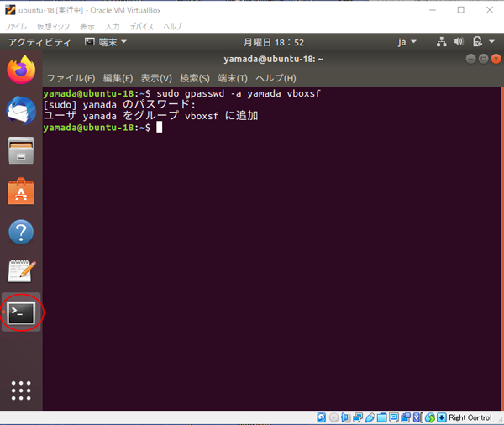Click the Terminal icon in the dock
The image size is (504, 425).
(22, 312)
